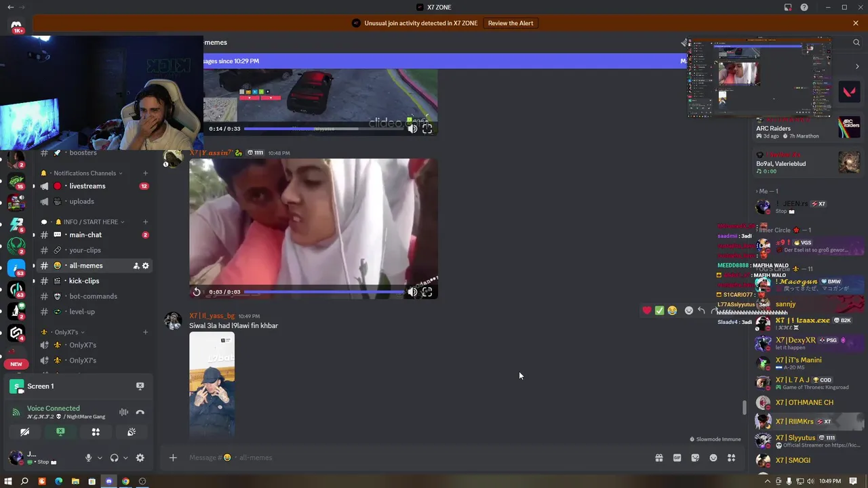The height and width of the screenshot is (488, 868).
Task: Select the all-memes channel
Action: 86,266
